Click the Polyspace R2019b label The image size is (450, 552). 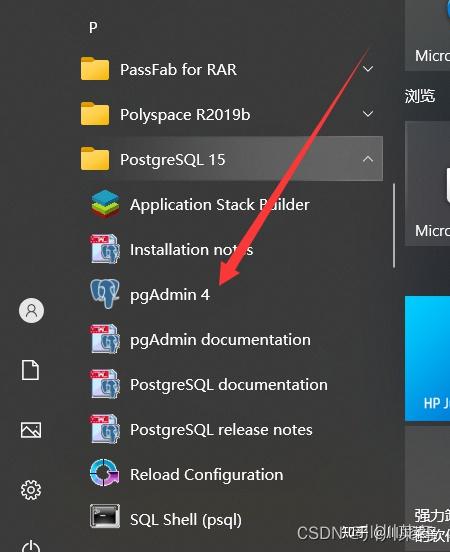[185, 115]
